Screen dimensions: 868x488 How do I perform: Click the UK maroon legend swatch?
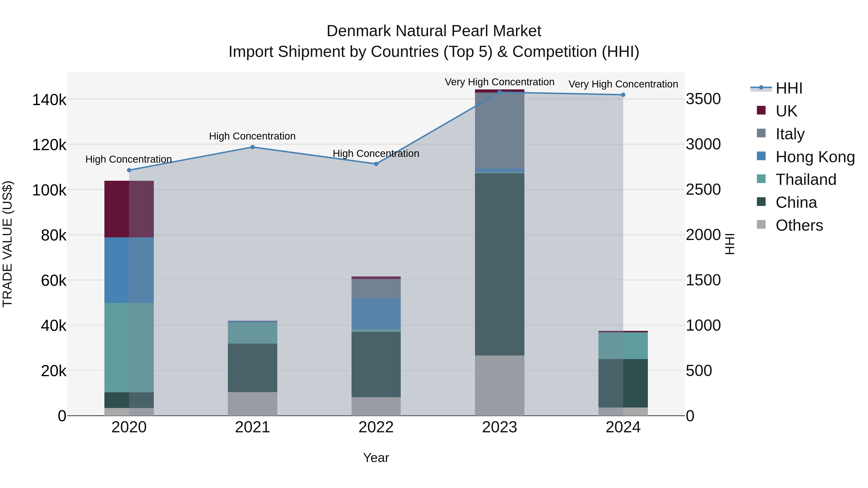pyautogui.click(x=761, y=110)
